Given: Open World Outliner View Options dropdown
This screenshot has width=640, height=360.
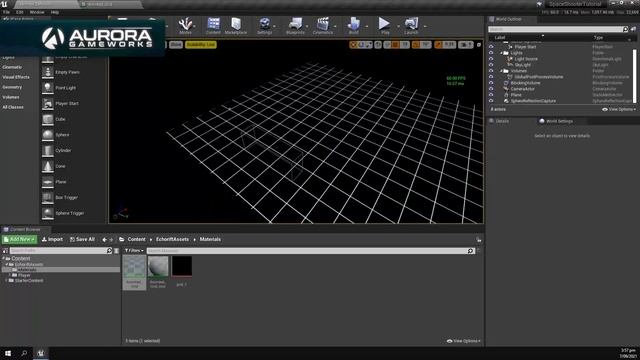Looking at the screenshot, I should point(619,109).
